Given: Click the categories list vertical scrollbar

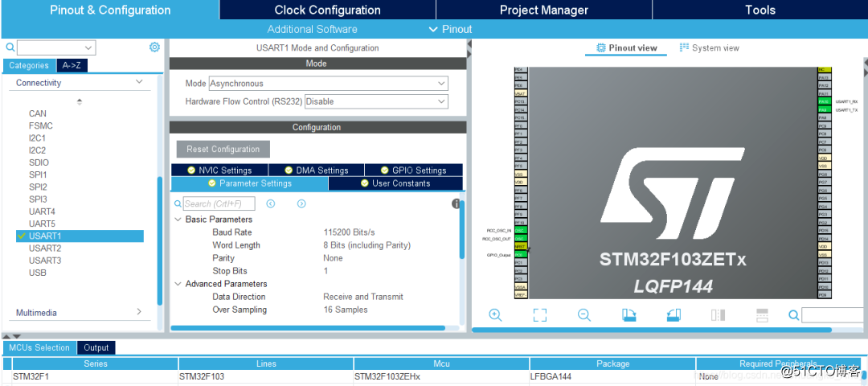Looking at the screenshot, I should 160,241.
